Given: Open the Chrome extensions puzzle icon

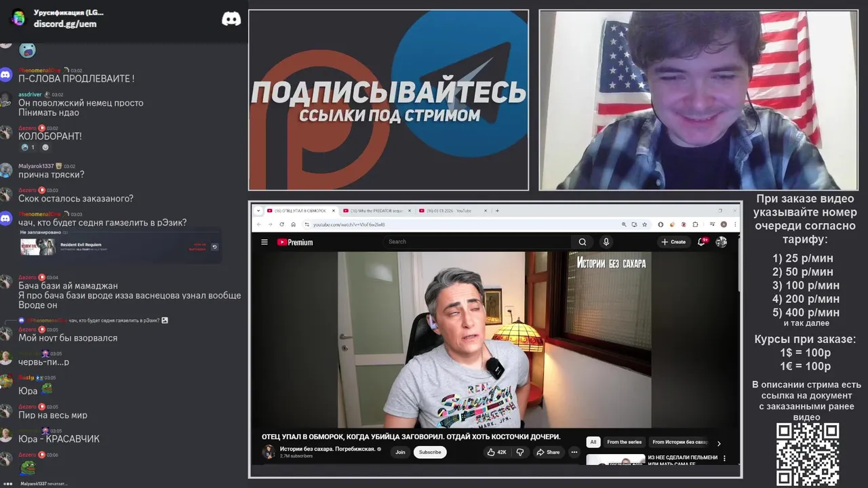Looking at the screenshot, I should click(695, 224).
